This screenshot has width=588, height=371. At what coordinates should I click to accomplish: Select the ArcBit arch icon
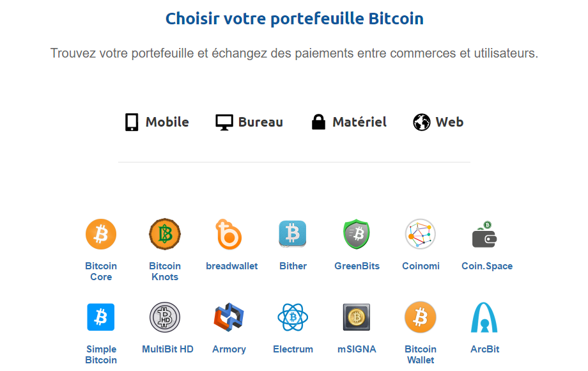[x=484, y=317]
